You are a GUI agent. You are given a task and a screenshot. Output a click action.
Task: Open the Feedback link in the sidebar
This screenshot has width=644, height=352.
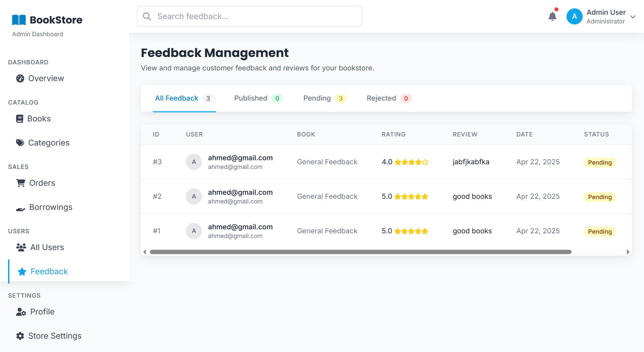(x=49, y=272)
